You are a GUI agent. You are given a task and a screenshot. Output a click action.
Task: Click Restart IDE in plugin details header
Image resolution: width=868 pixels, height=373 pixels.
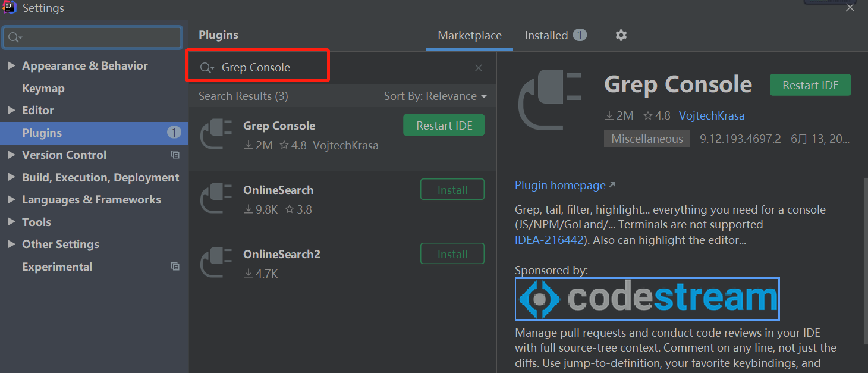tap(810, 85)
